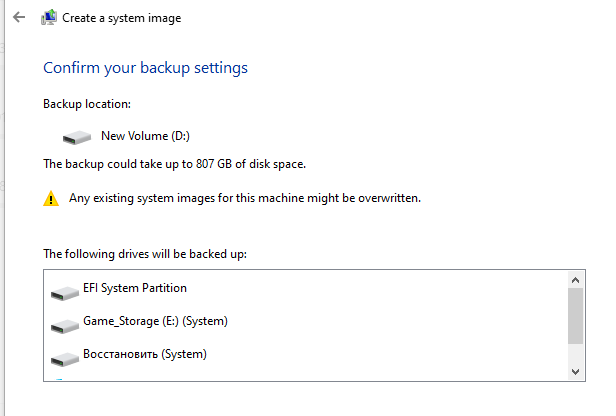616x416 pixels.
Task: Click the drives list scrollbar thumb
Action: tap(576, 316)
